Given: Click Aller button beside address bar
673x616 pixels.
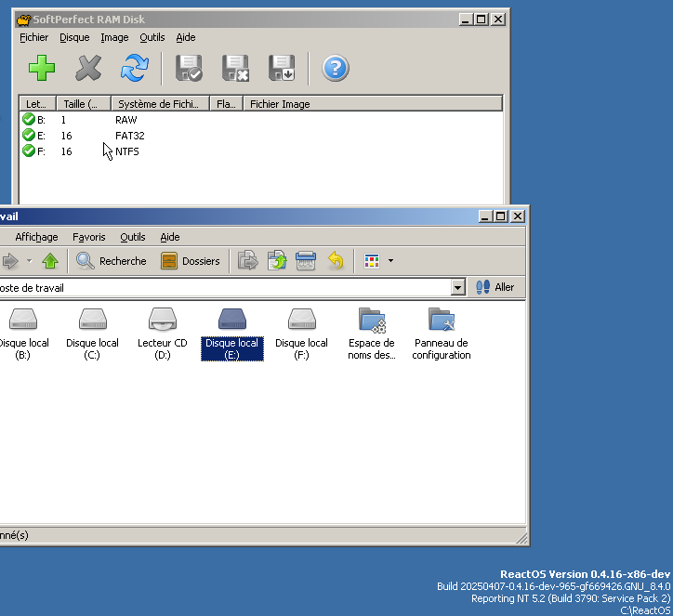Looking at the screenshot, I should click(495, 287).
